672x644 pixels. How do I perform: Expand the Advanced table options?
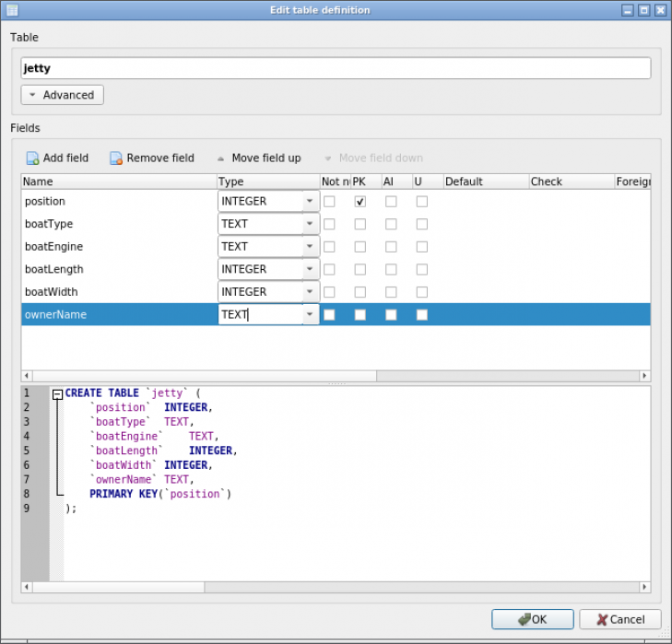coord(62,95)
